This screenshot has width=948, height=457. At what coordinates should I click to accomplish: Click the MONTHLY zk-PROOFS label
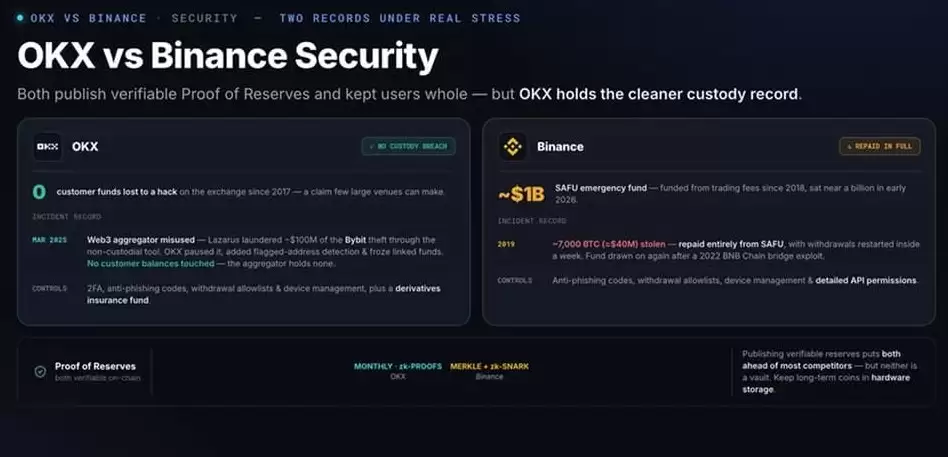(398, 366)
